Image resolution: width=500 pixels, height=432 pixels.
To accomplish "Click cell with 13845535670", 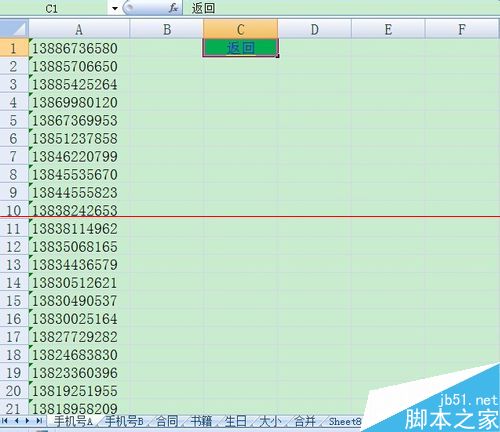I will 79,174.
